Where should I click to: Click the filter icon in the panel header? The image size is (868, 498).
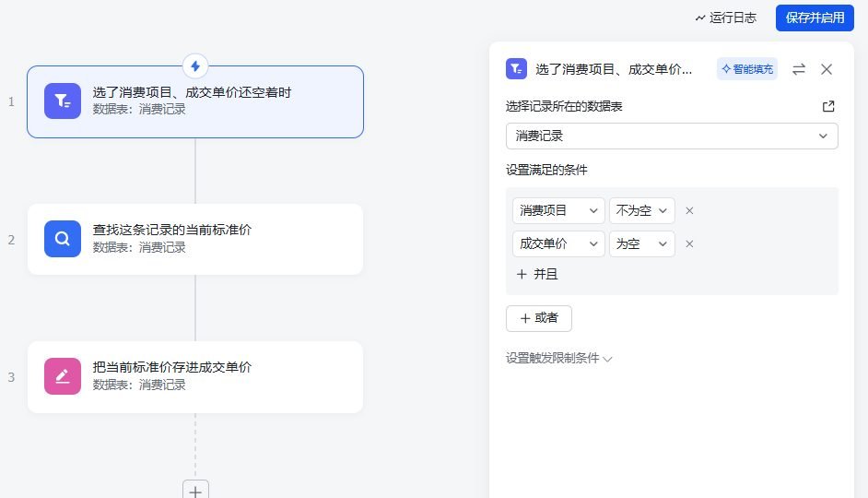[516, 69]
